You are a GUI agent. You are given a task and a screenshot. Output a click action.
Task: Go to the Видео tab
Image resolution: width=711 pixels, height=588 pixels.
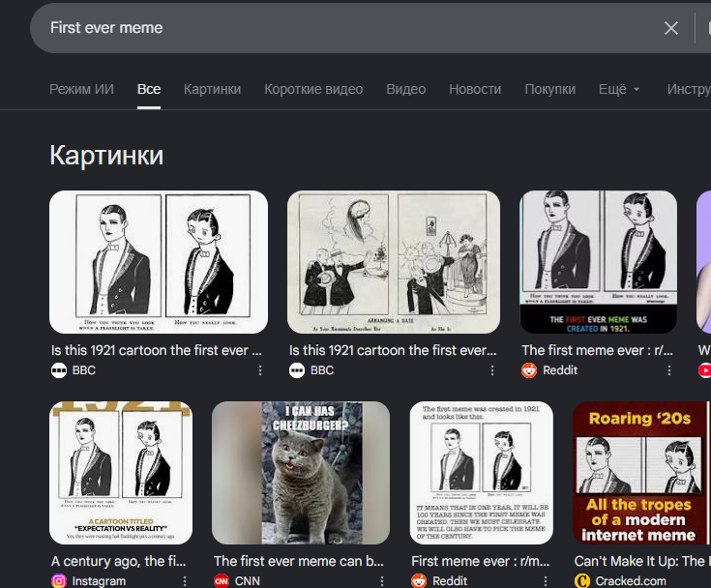[406, 89]
